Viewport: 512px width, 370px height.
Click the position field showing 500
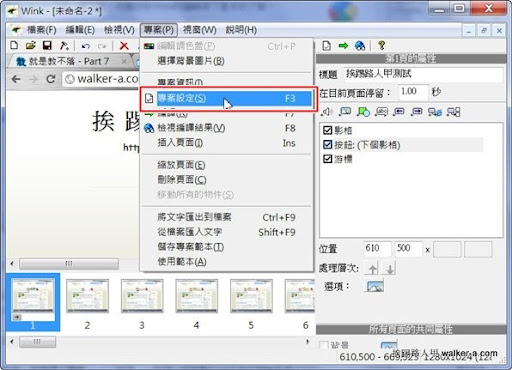coord(408,249)
